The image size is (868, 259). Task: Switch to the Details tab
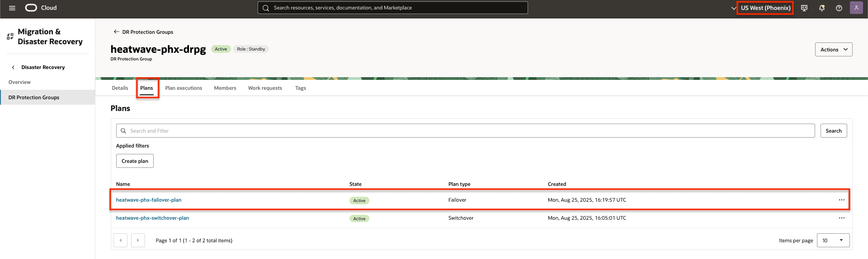(120, 88)
